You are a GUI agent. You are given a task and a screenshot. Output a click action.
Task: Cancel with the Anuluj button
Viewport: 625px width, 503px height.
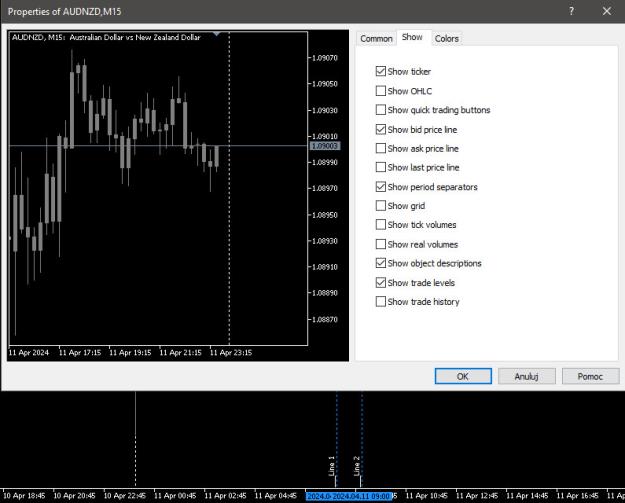click(x=527, y=376)
